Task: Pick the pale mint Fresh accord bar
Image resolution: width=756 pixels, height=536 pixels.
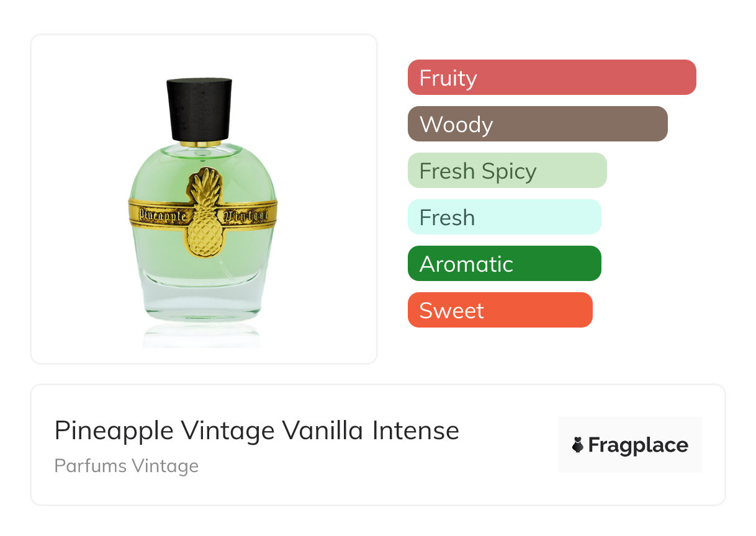Action: click(505, 217)
